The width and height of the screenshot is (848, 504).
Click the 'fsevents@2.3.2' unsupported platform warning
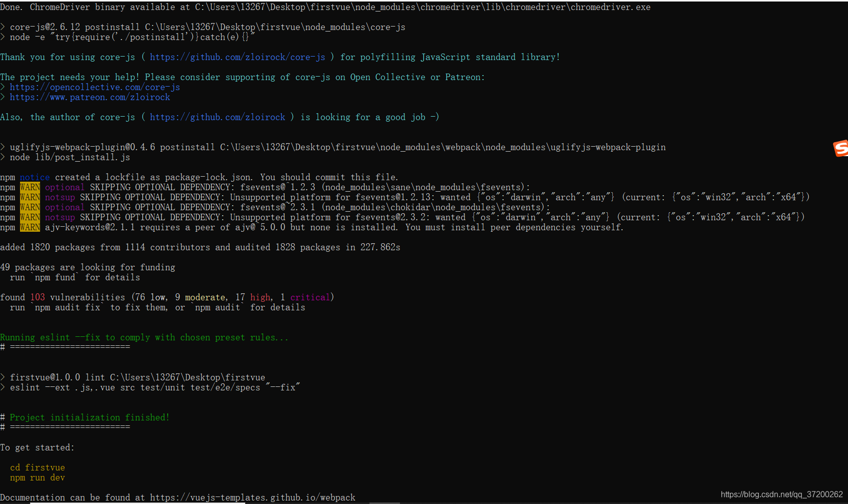pos(402,217)
